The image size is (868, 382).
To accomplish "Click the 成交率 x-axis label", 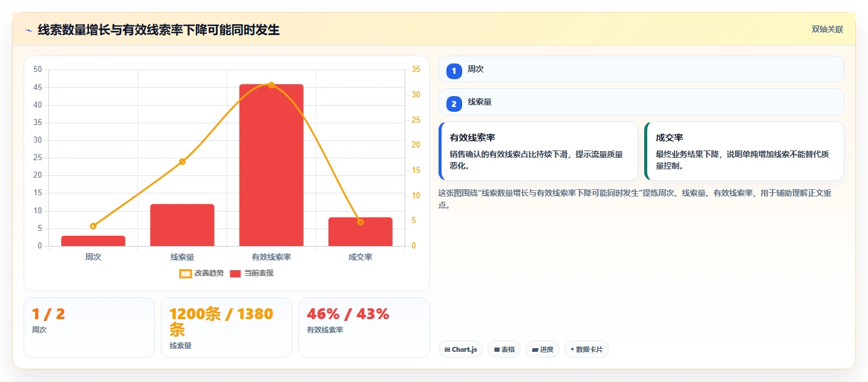I will (361, 257).
